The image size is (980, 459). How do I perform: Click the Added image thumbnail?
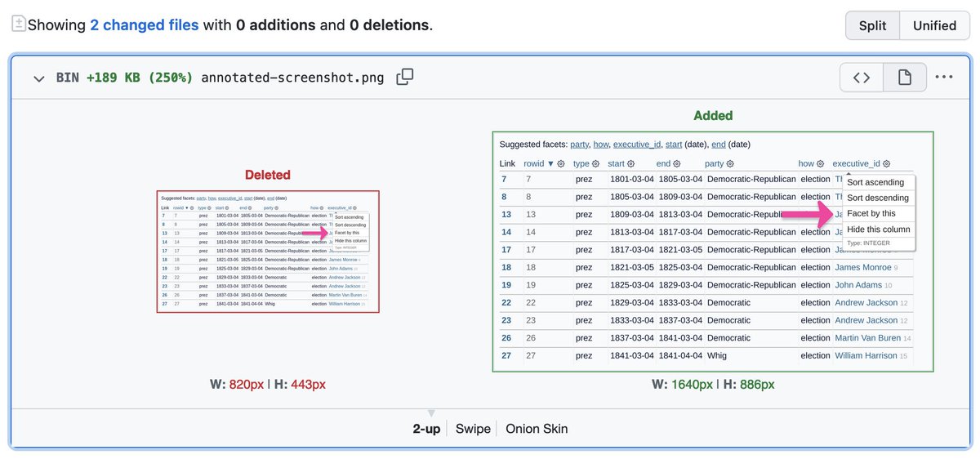pos(713,252)
